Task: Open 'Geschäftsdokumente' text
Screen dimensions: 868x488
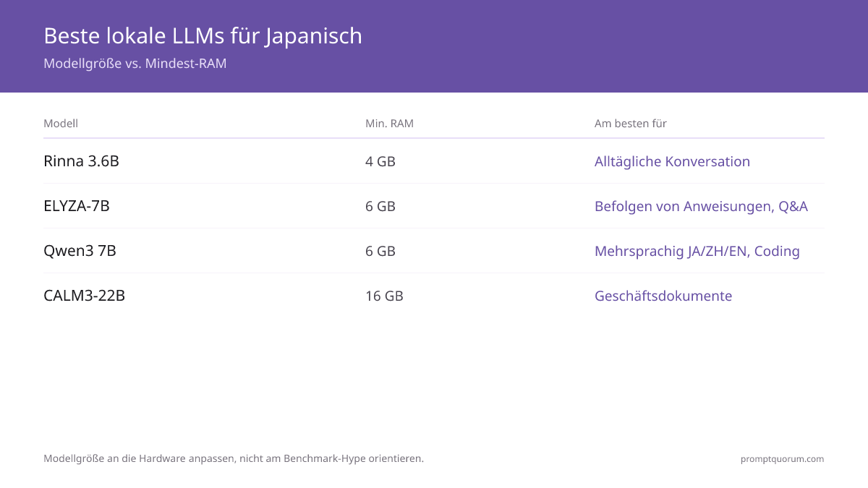Action: pyautogui.click(x=663, y=296)
